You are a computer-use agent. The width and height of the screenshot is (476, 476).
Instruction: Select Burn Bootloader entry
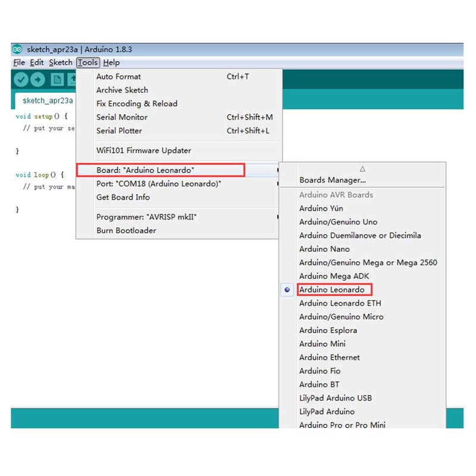coord(177,231)
